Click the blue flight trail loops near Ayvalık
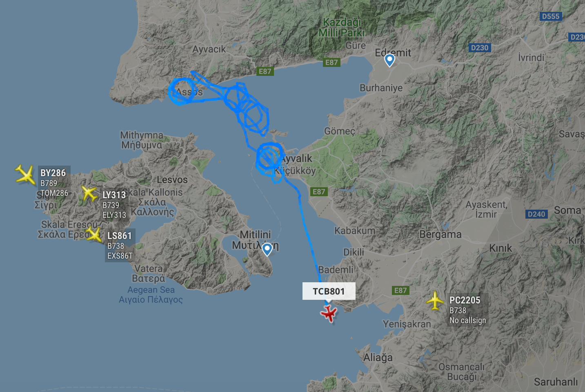This screenshot has width=585, height=392. pos(268,157)
